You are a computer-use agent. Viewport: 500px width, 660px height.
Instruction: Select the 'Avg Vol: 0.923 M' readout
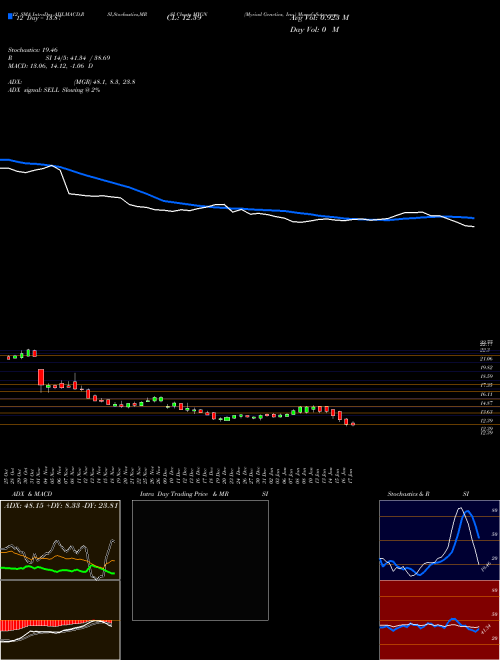pos(319,17)
